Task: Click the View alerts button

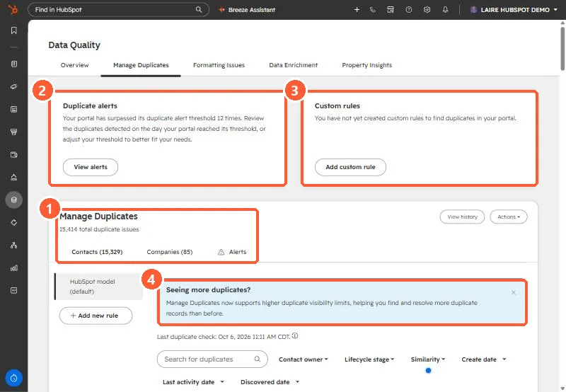Action: [x=91, y=167]
